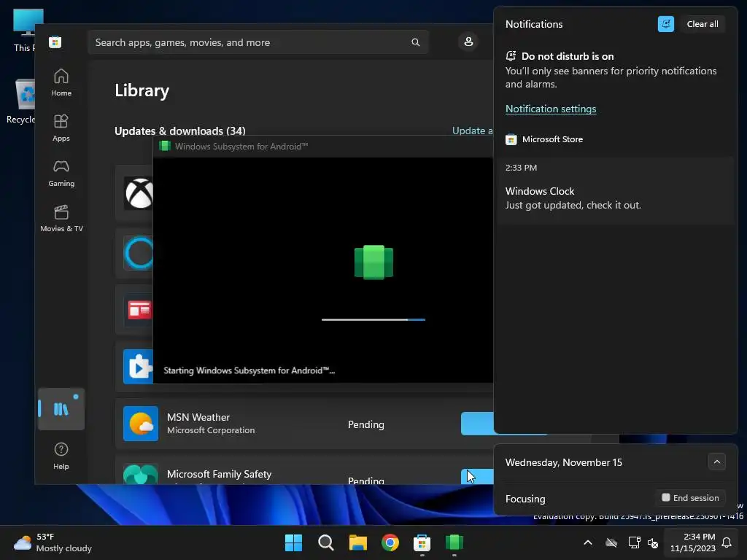Click the Microsoft Family Safety app icon
Image resolution: width=747 pixels, height=560 pixels.
pos(141,474)
